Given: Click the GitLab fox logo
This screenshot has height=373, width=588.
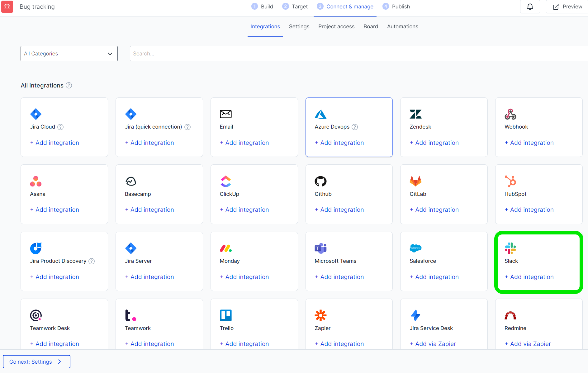Looking at the screenshot, I should (415, 181).
